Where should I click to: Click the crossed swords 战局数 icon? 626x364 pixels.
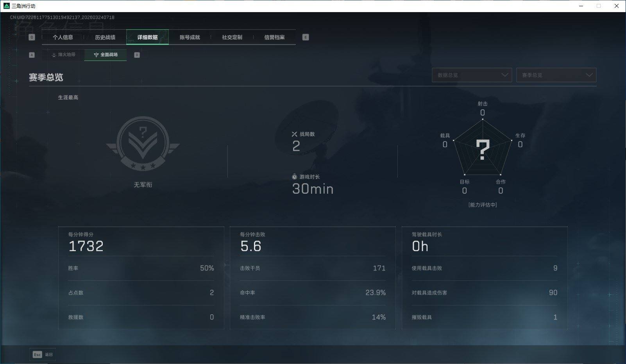pos(295,134)
